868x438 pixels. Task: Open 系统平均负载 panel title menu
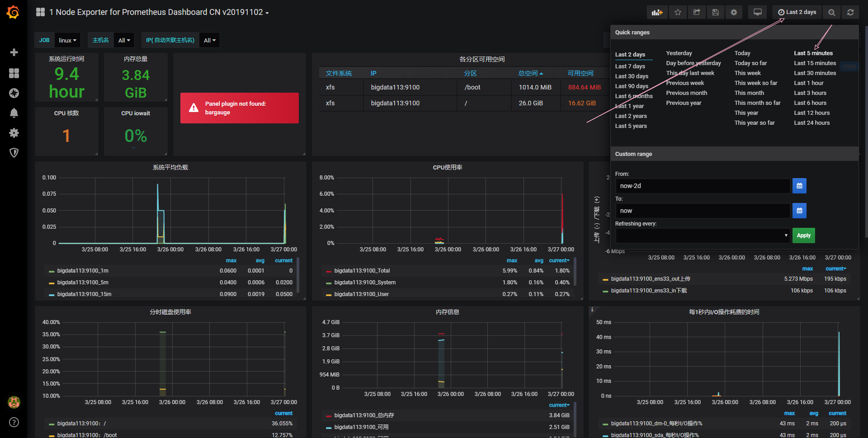tap(170, 167)
